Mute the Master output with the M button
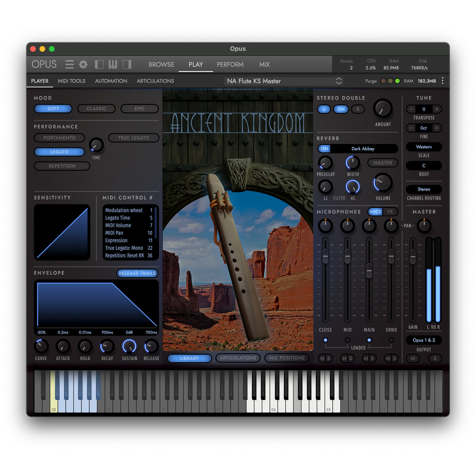476x476 pixels. 413,358
